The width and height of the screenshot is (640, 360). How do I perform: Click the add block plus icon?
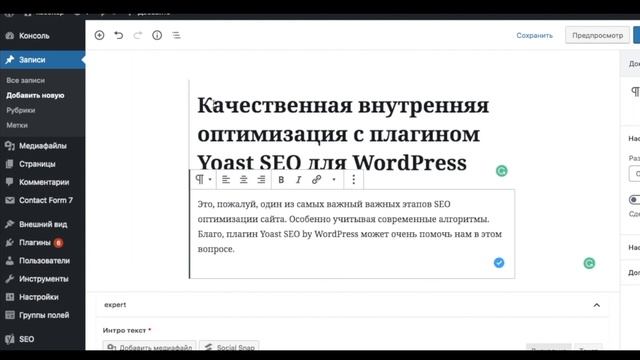[99, 35]
